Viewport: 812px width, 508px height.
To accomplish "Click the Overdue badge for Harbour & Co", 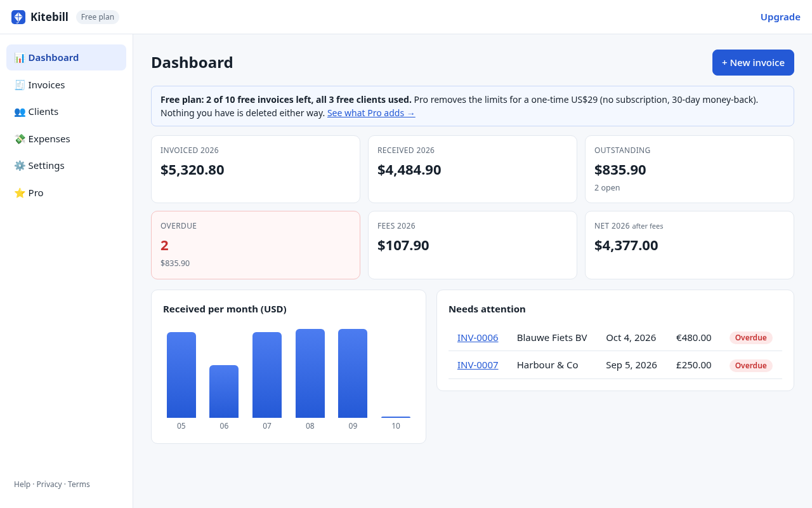I will [751, 366].
